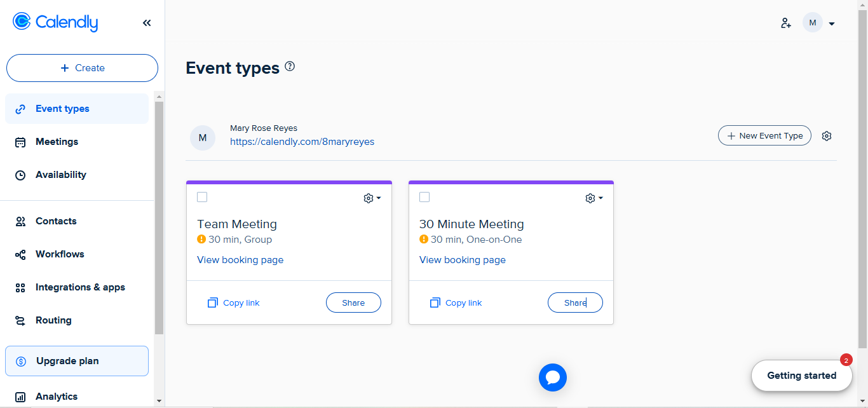Open settings gear next to New Event Type

827,136
